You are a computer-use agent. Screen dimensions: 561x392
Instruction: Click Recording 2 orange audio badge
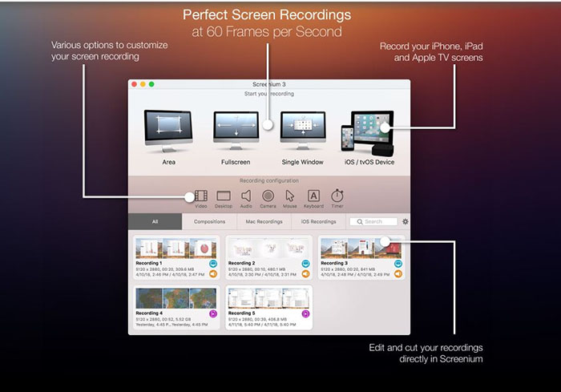305,274
